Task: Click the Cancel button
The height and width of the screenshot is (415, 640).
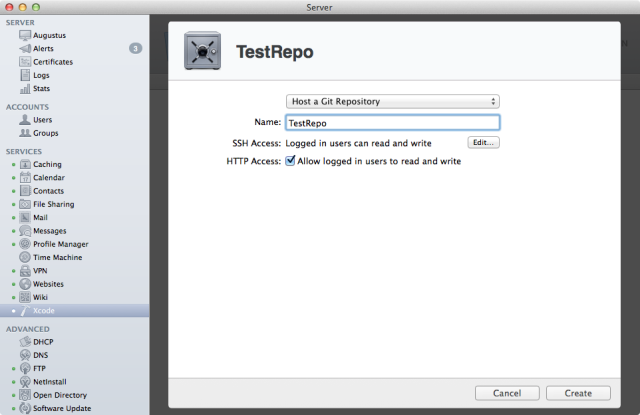Action: point(507,393)
